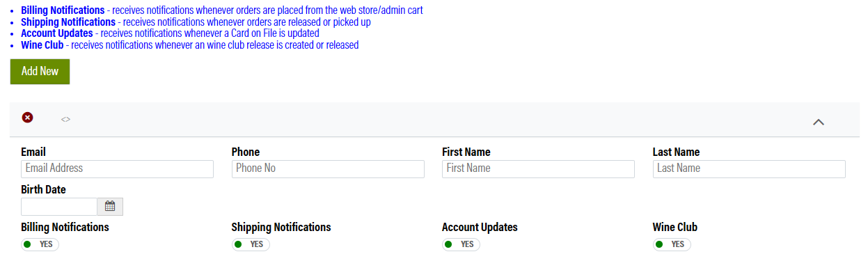Select the Last Name input box
This screenshot has width=868, height=277.
749,169
